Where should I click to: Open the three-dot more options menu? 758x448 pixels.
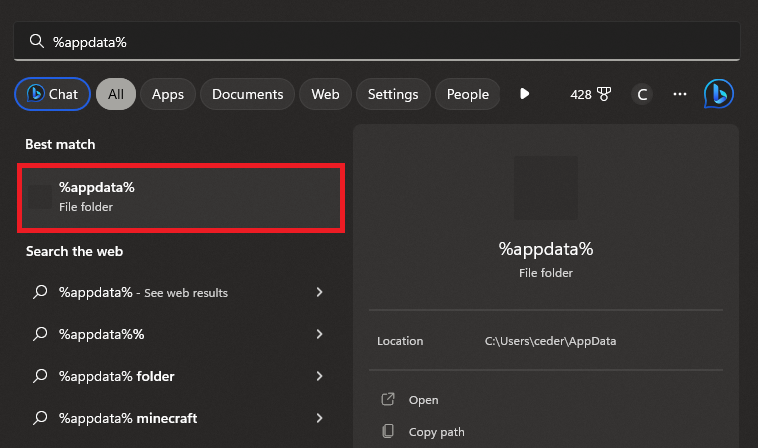(x=680, y=94)
